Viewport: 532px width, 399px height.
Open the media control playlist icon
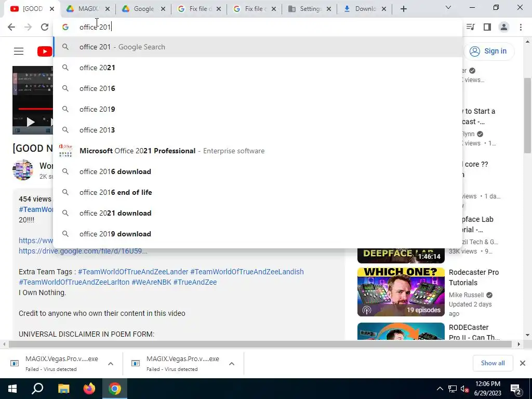point(471,27)
